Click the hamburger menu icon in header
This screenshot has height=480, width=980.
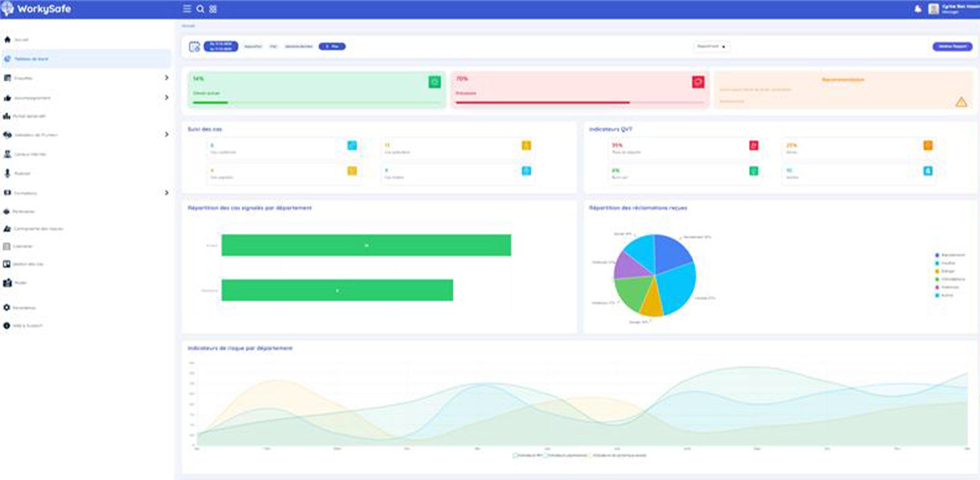187,9
